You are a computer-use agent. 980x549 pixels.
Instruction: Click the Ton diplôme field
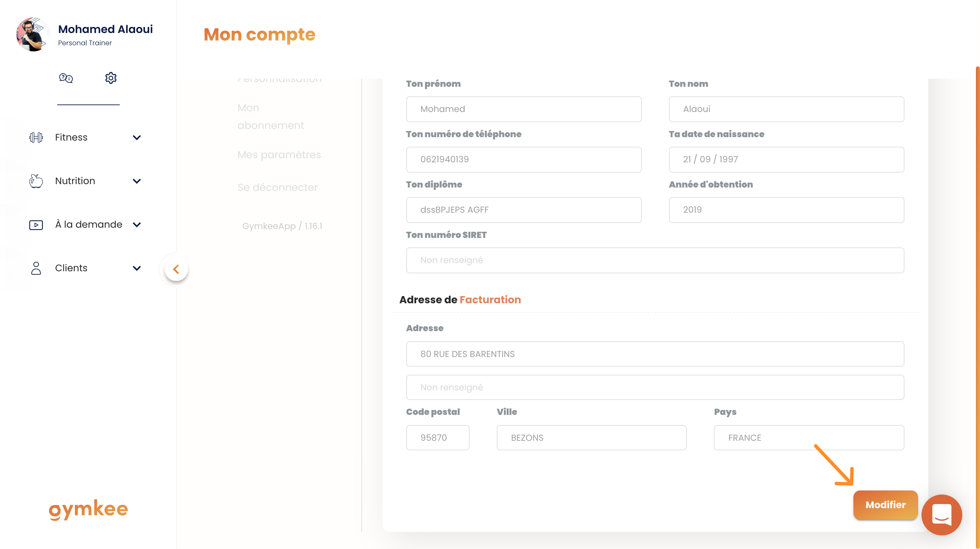pyautogui.click(x=523, y=210)
